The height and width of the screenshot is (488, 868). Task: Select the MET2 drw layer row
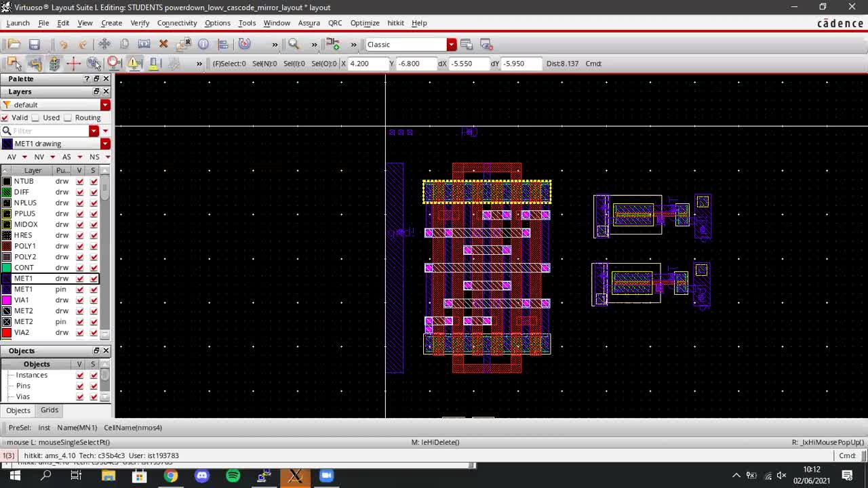point(50,311)
